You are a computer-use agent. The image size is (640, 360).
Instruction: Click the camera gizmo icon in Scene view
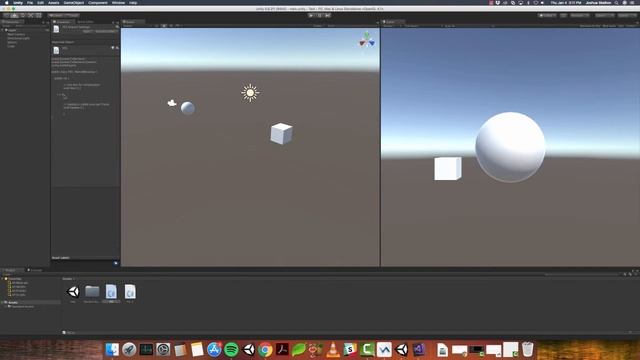(172, 103)
